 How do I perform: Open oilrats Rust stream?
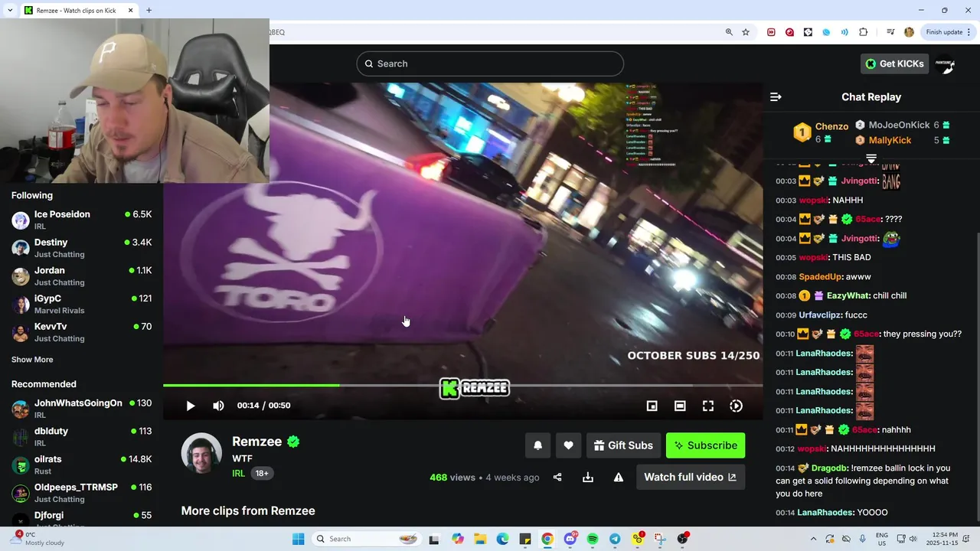pyautogui.click(x=81, y=465)
